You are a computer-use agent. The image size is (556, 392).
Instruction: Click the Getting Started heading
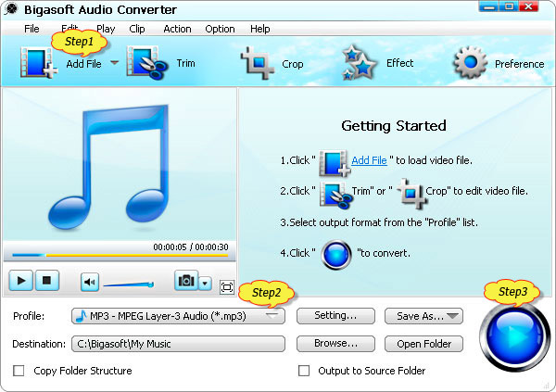point(394,126)
